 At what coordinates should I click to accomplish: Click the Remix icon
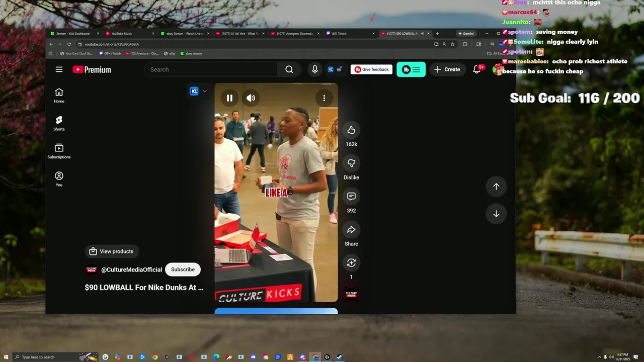pyautogui.click(x=351, y=263)
